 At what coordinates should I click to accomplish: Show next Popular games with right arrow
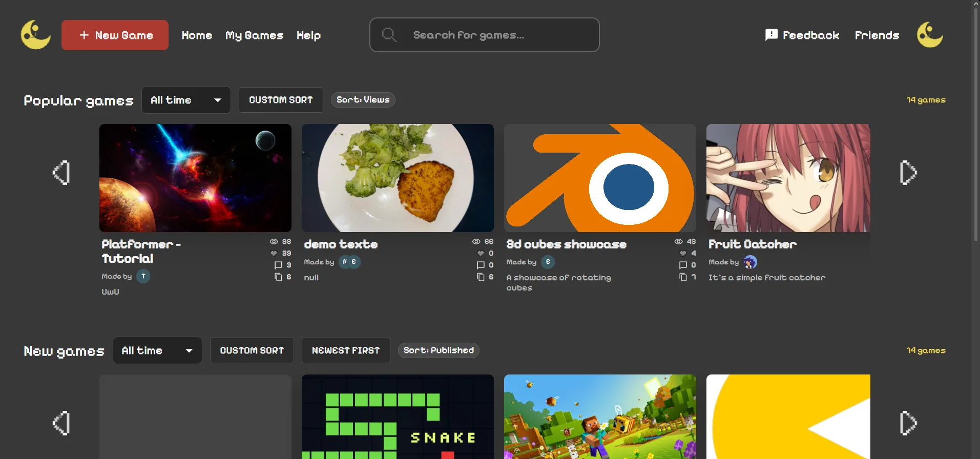(908, 173)
